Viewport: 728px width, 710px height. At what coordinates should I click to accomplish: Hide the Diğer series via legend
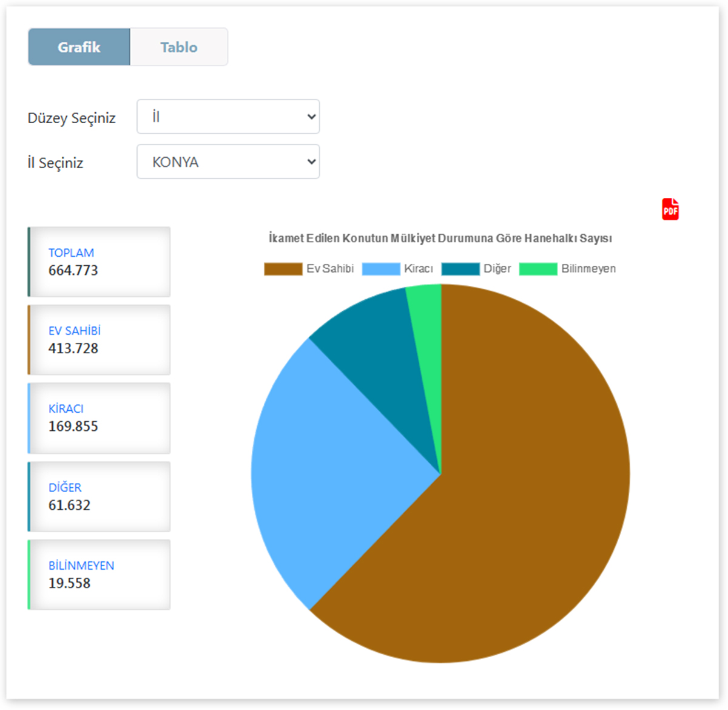496,269
